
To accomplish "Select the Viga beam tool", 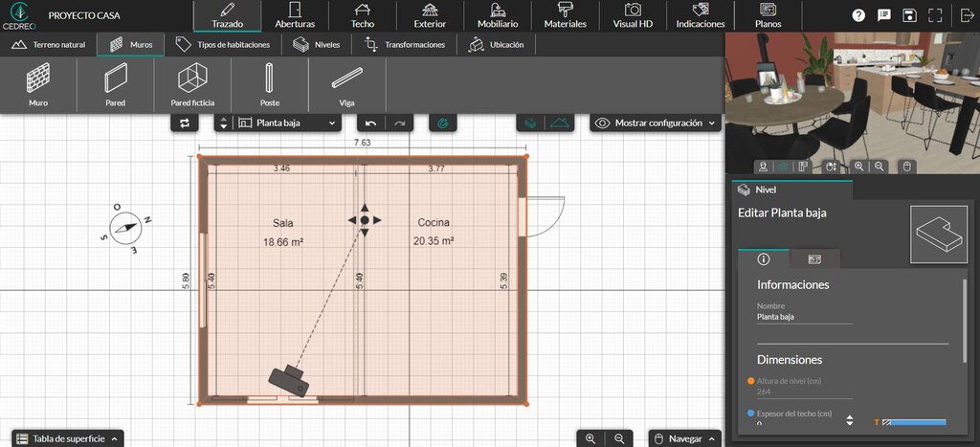I will [x=346, y=84].
